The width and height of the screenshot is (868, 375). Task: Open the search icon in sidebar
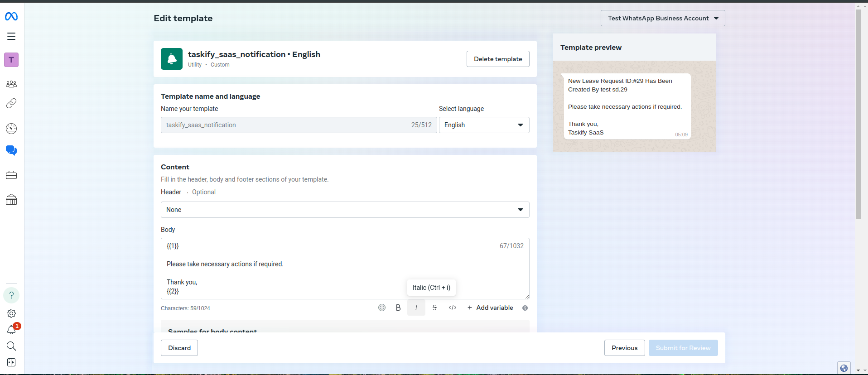click(x=11, y=346)
